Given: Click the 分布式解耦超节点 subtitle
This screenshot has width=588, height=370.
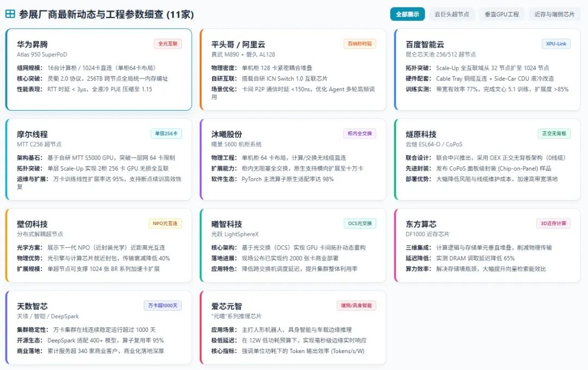Looking at the screenshot, I should 40,234.
